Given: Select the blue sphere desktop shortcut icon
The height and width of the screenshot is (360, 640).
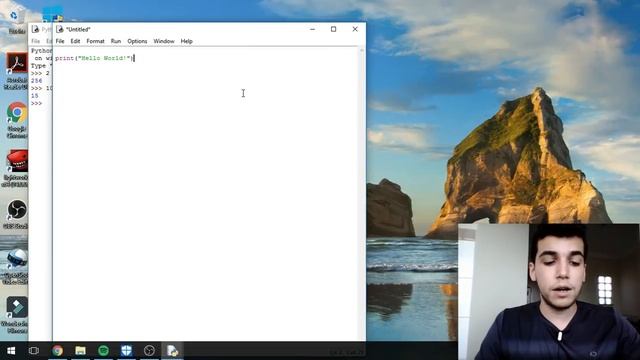Looking at the screenshot, I should [16, 266].
